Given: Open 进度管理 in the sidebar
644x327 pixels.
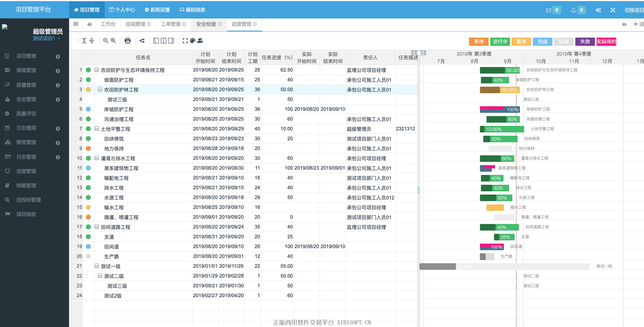Looking at the screenshot, I should [26, 171].
